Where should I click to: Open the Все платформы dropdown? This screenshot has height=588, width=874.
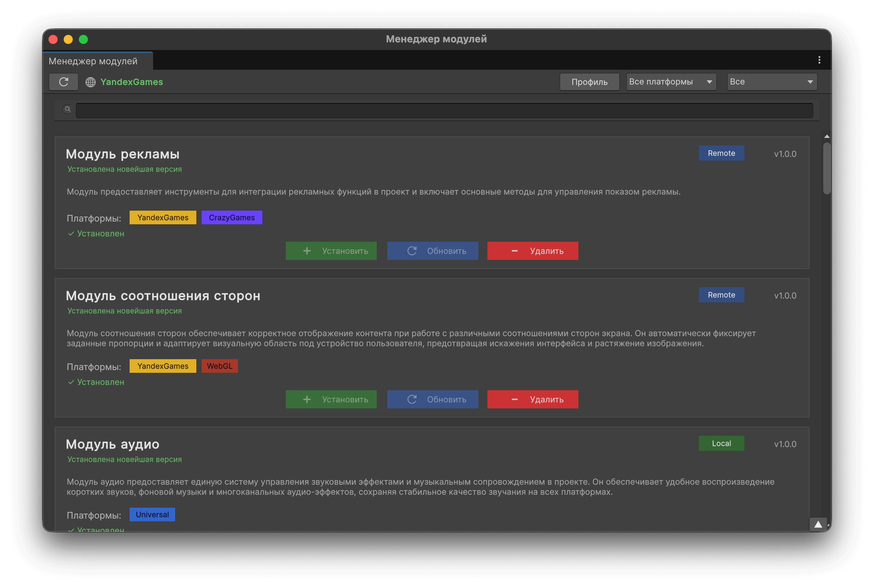[x=671, y=81]
